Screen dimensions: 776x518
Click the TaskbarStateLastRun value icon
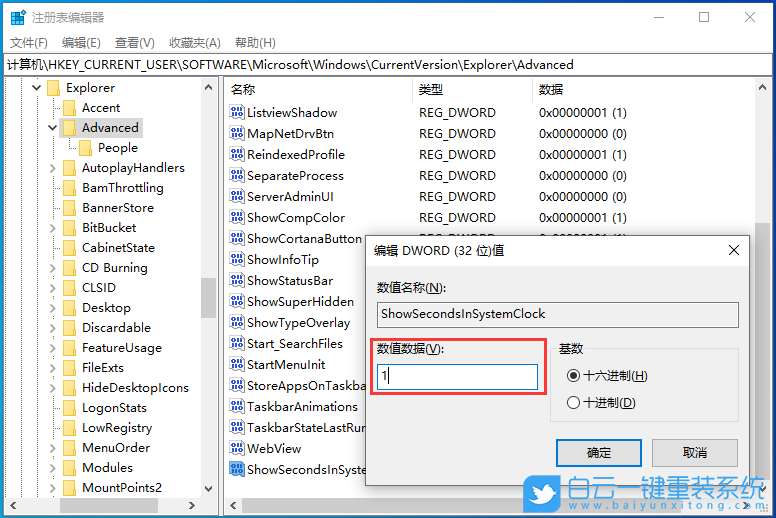(x=237, y=427)
